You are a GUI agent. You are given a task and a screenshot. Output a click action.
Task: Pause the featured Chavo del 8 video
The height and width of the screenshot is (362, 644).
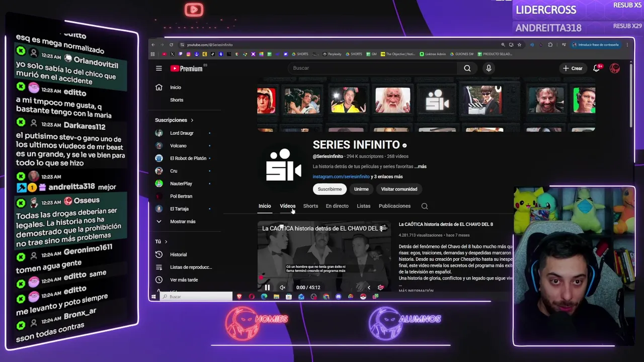click(x=267, y=288)
